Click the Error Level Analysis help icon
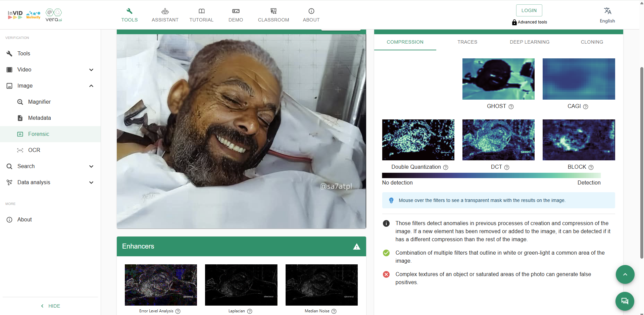 click(178, 311)
